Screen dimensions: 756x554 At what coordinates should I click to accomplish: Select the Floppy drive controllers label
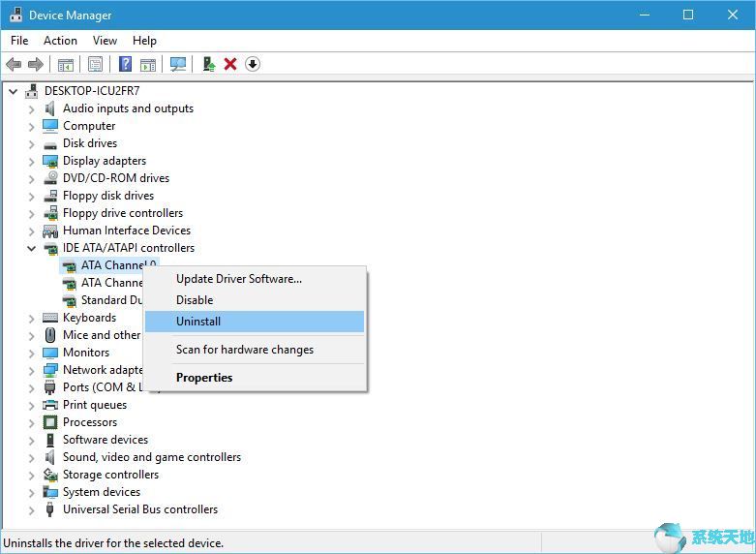pyautogui.click(x=123, y=213)
